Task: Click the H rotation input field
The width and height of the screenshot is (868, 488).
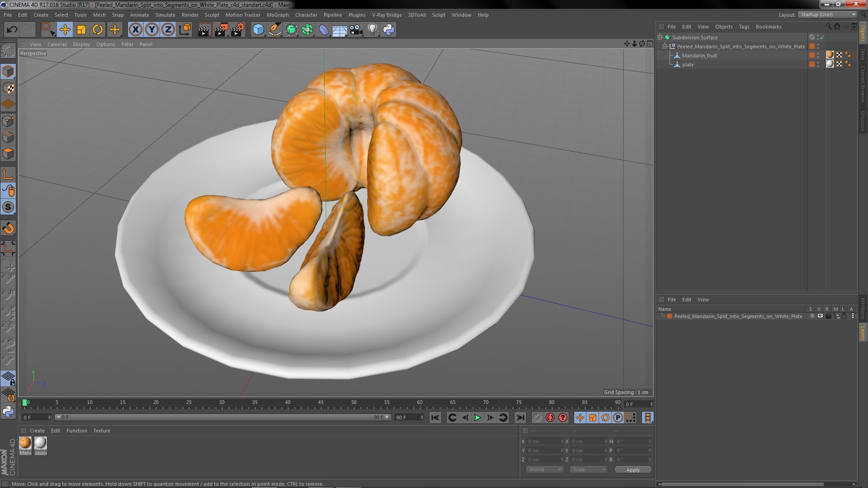Action: point(633,441)
